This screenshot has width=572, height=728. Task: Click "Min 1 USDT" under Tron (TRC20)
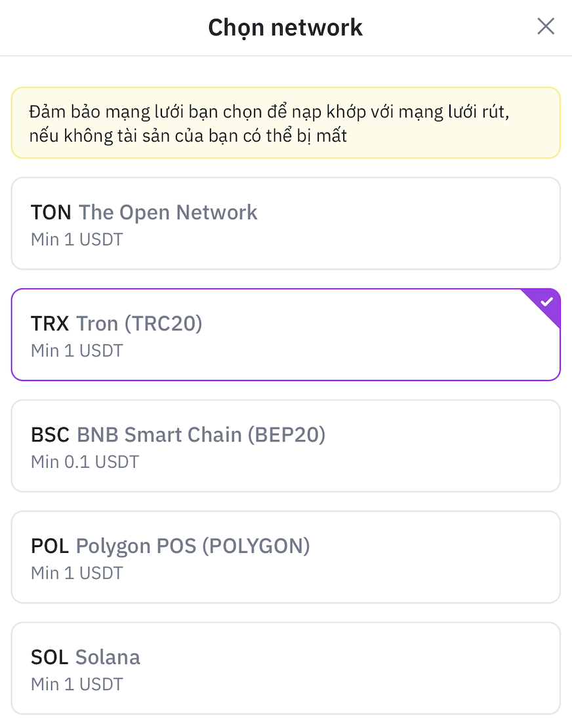click(x=77, y=350)
